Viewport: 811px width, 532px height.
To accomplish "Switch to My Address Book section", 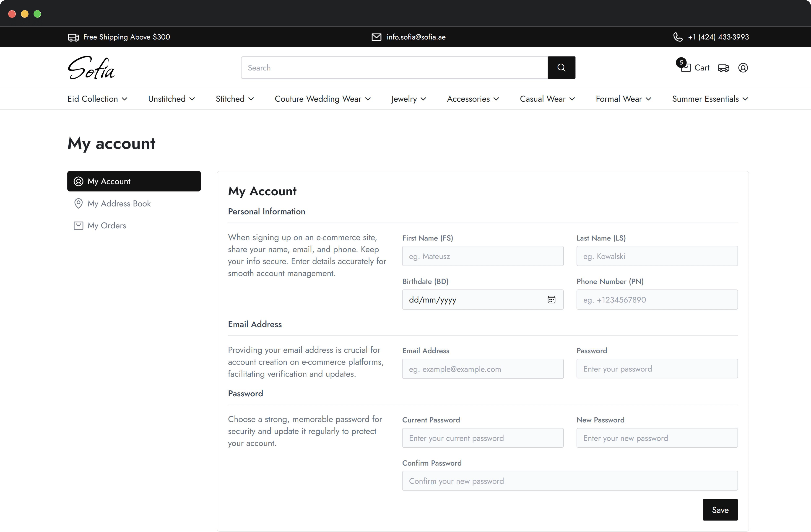I will [119, 203].
